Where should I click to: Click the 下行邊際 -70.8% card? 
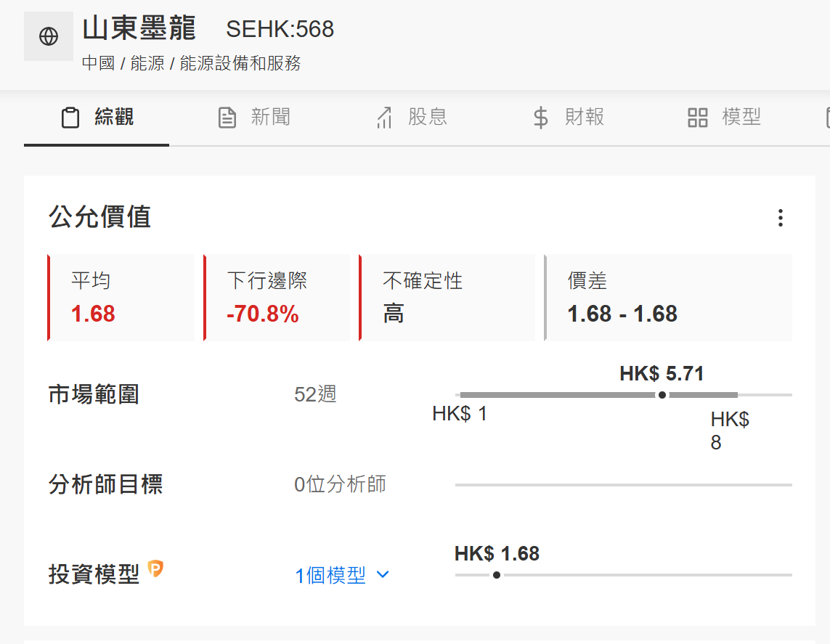(x=277, y=298)
